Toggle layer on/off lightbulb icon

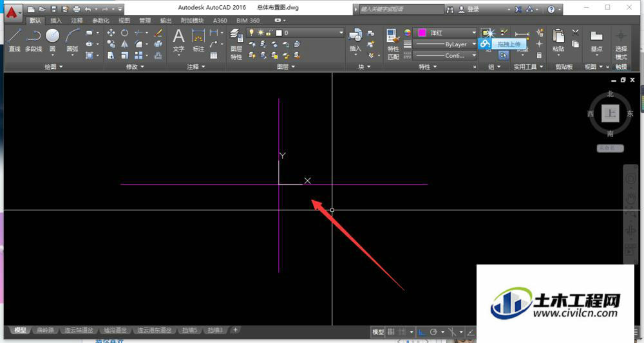(x=251, y=32)
